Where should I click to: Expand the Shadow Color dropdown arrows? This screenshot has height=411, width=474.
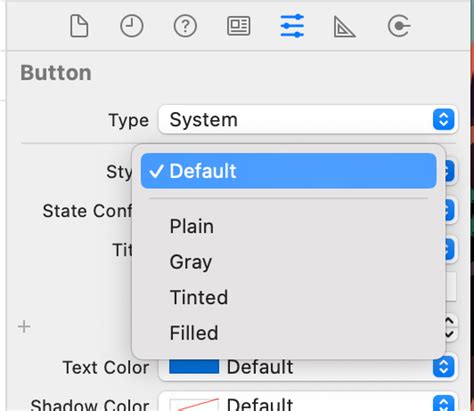tap(444, 403)
